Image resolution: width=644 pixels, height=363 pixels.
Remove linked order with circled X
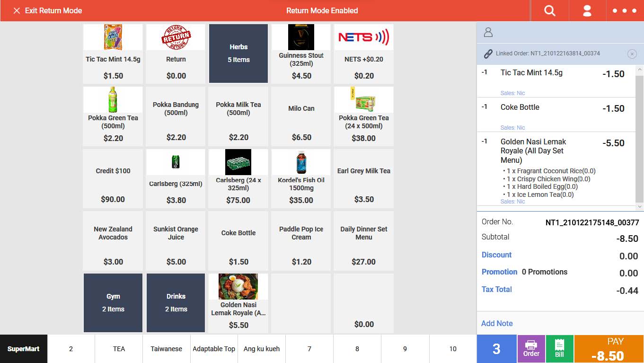coord(632,54)
